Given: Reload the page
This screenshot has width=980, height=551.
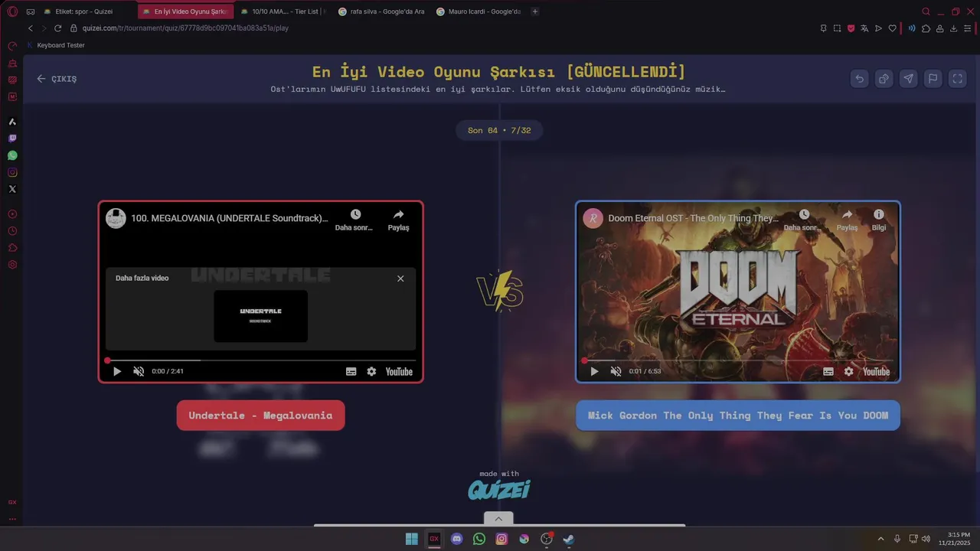Looking at the screenshot, I should coord(57,28).
